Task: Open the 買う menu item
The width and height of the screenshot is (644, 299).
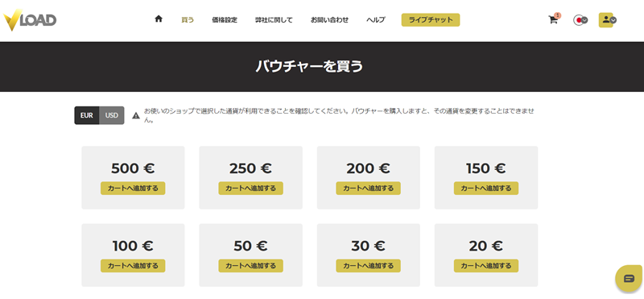Action: [x=188, y=19]
